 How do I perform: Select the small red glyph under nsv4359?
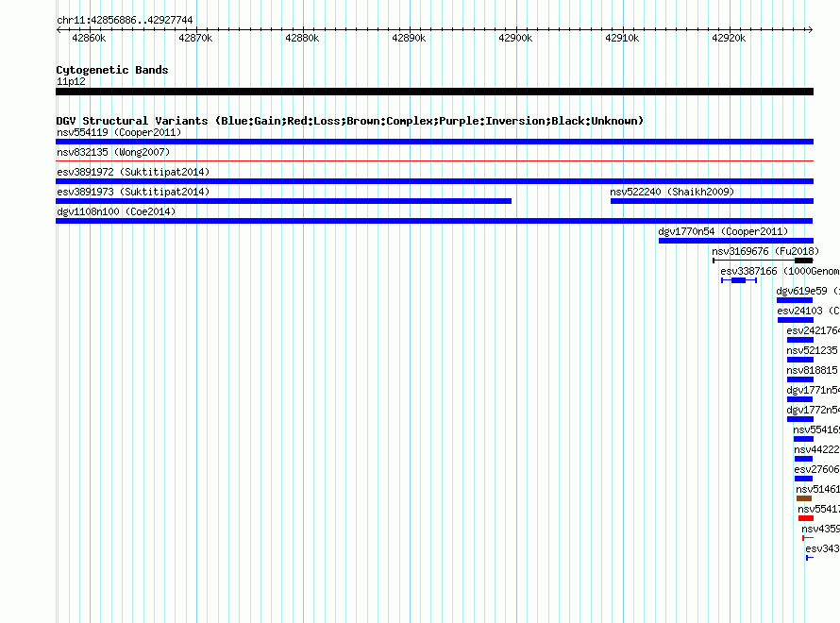point(808,538)
